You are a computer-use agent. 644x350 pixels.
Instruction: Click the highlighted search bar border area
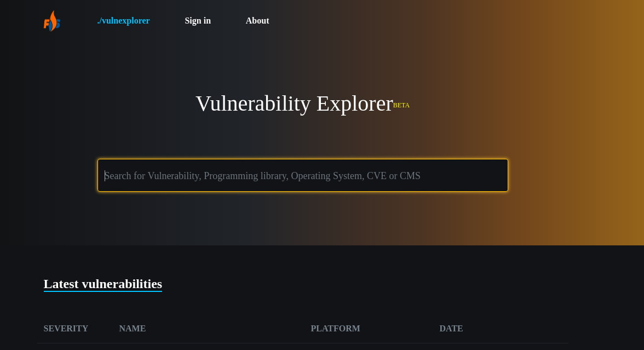coord(303,160)
